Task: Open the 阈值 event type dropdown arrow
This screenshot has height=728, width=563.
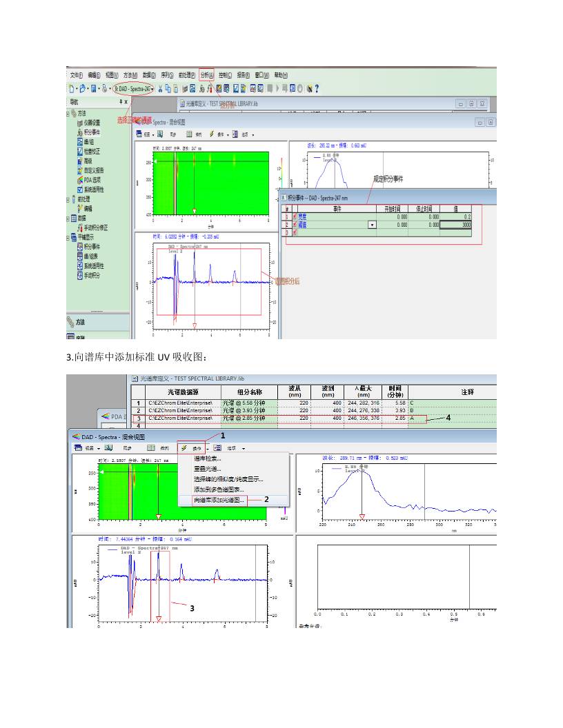Action: coord(373,224)
